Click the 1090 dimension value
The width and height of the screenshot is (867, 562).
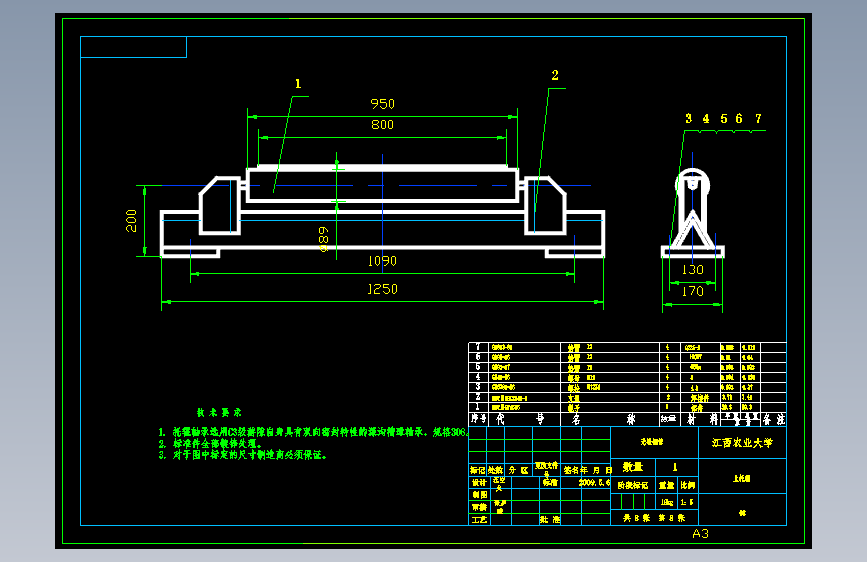[382, 261]
